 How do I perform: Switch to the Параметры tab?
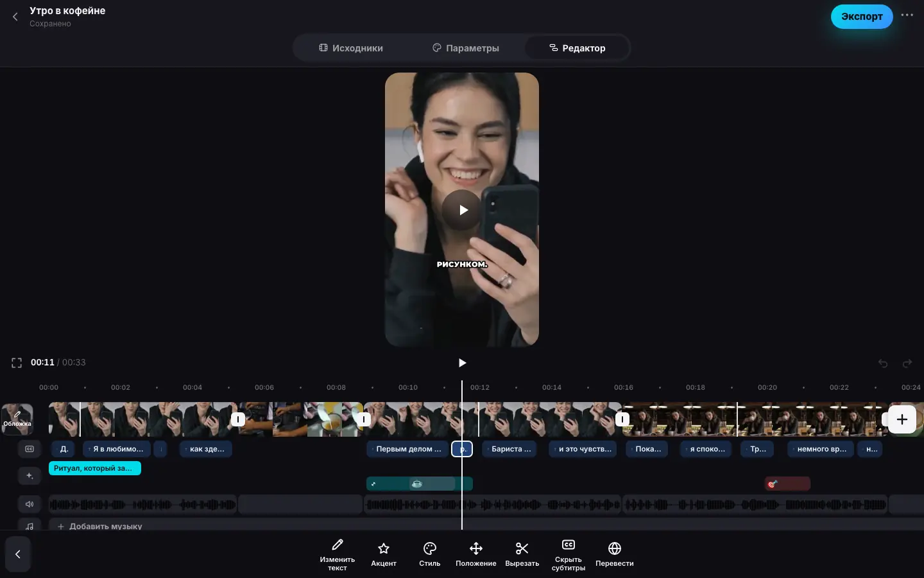466,48
